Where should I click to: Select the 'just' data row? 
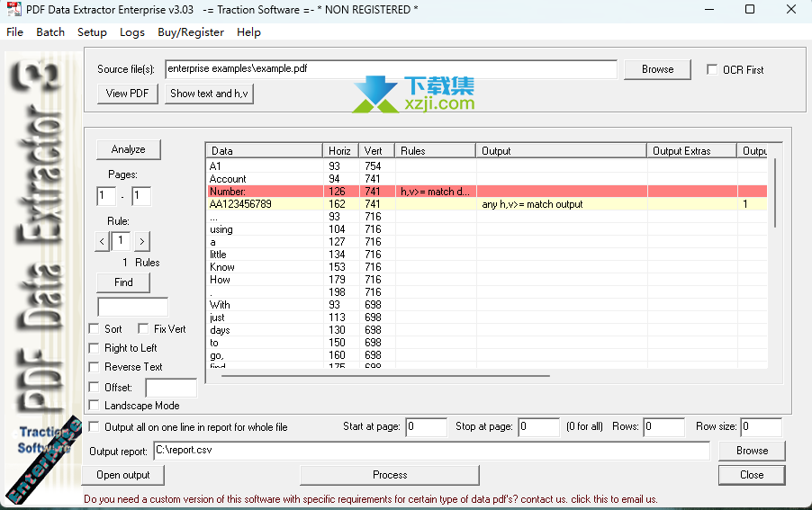487,318
